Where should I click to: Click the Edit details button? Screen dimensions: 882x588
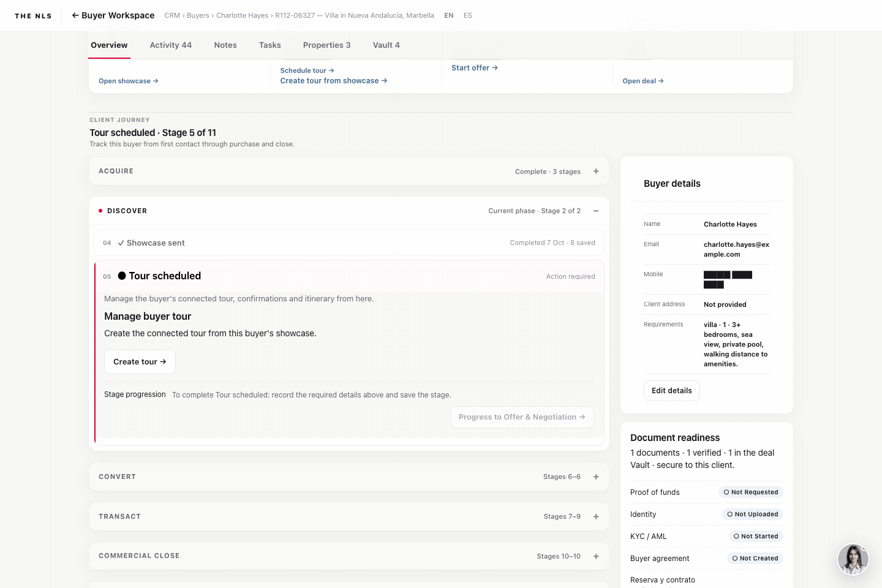pyautogui.click(x=671, y=391)
